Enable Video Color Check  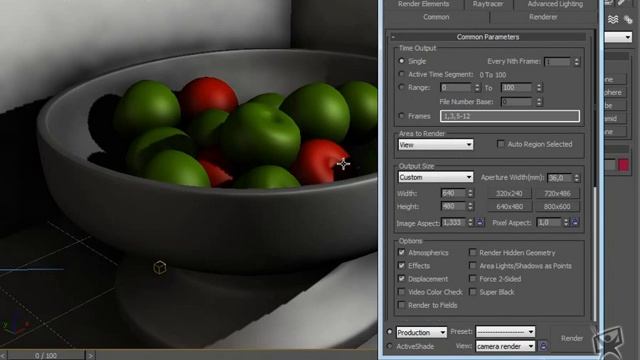click(x=402, y=292)
